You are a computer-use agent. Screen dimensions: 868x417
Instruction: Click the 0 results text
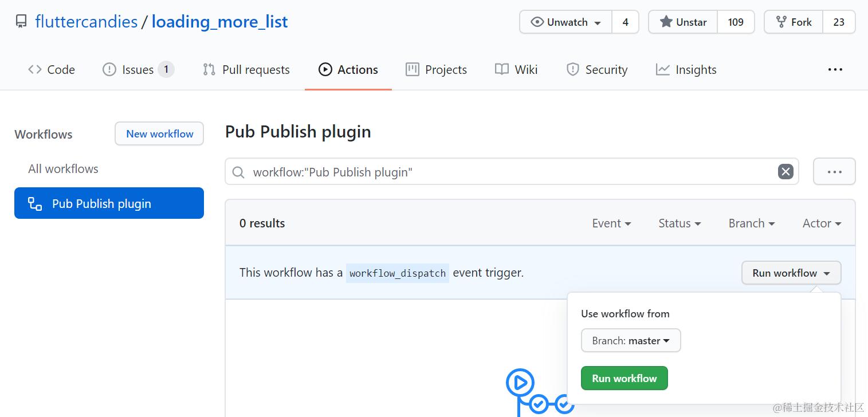[262, 223]
